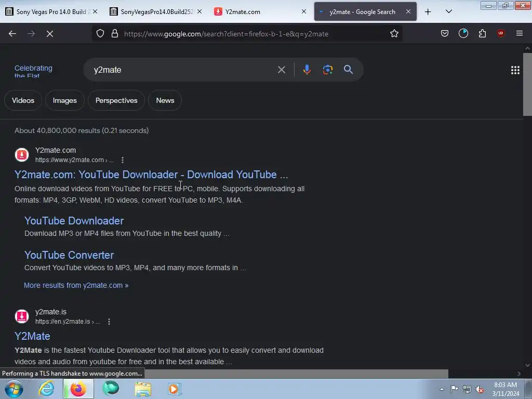Click the disabled forward navigation arrow

pos(31,34)
